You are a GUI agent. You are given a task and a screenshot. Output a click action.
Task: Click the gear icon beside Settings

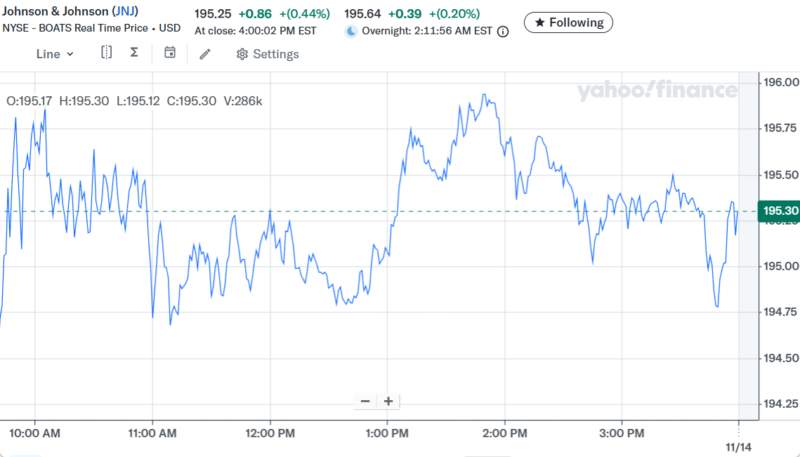[x=242, y=54]
